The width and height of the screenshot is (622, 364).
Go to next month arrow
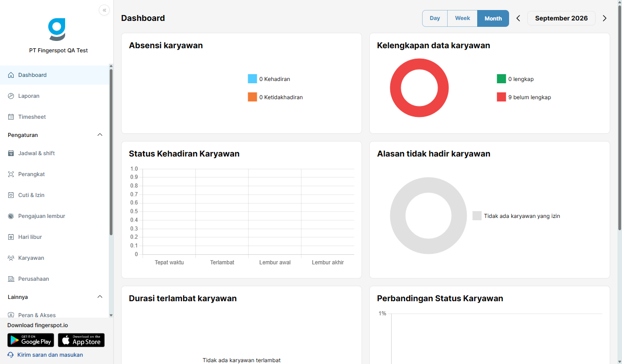click(x=605, y=18)
